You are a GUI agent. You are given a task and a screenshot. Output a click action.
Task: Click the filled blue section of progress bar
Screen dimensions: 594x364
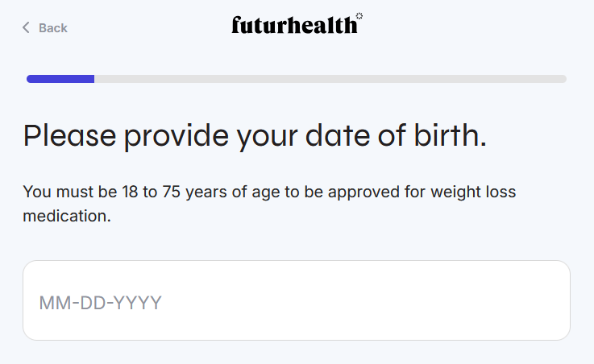point(60,79)
